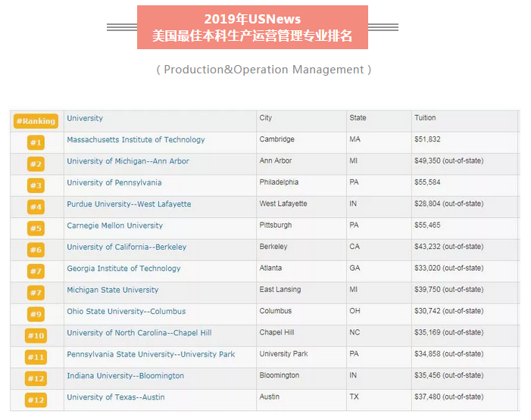The width and height of the screenshot is (531, 420).
Task: Select the $35,456 (out-of-state) tuition value
Action: [x=449, y=375]
